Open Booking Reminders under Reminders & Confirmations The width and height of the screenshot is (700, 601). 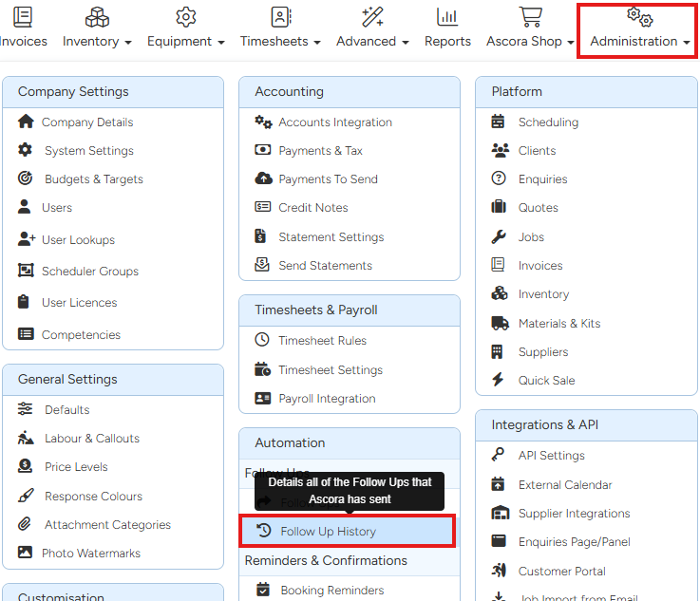click(x=331, y=590)
